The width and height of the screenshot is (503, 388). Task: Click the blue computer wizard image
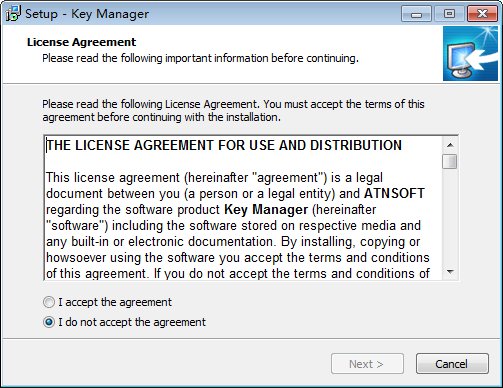(470, 54)
